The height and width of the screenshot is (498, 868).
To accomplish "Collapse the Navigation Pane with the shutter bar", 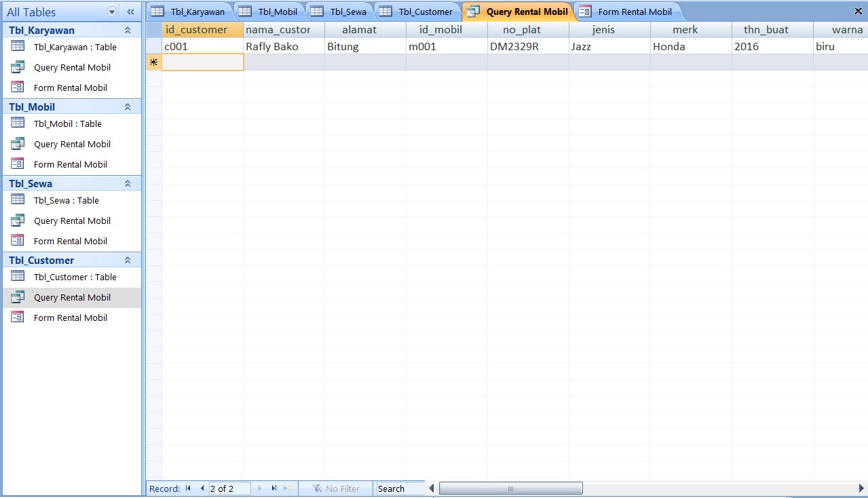I will [x=130, y=12].
